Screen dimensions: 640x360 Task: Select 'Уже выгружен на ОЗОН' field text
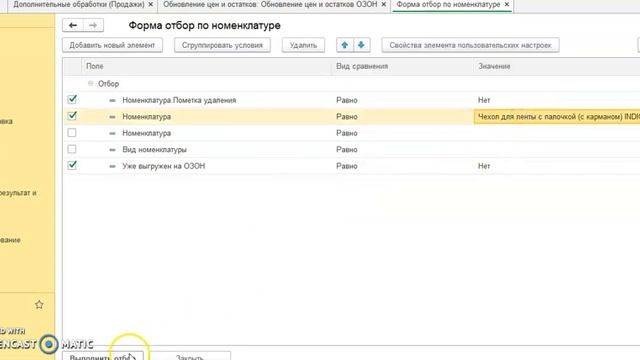click(164, 166)
